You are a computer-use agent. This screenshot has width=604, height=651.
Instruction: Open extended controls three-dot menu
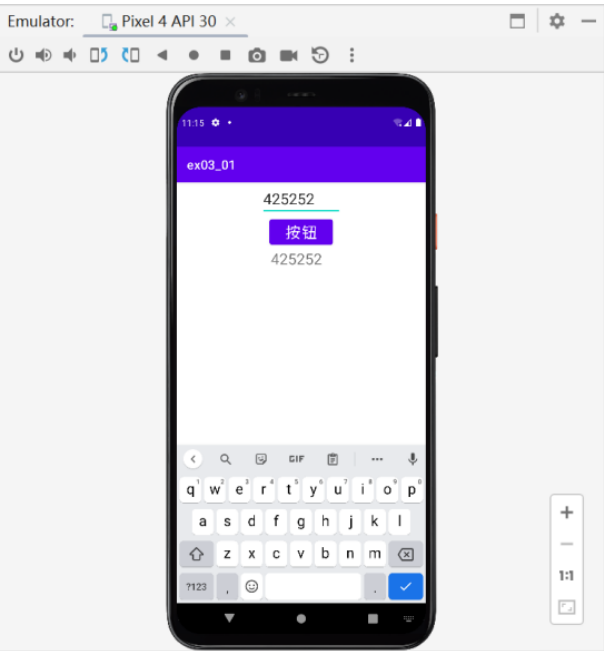tap(352, 55)
